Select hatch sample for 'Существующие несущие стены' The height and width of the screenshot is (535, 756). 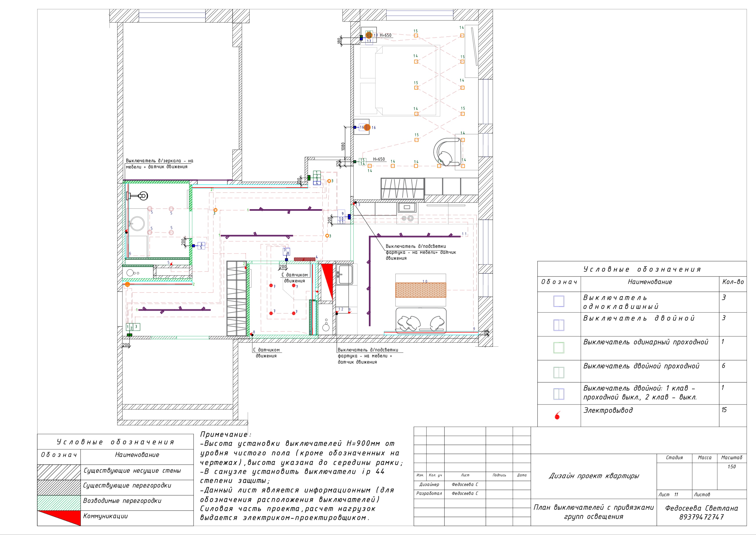[59, 472]
